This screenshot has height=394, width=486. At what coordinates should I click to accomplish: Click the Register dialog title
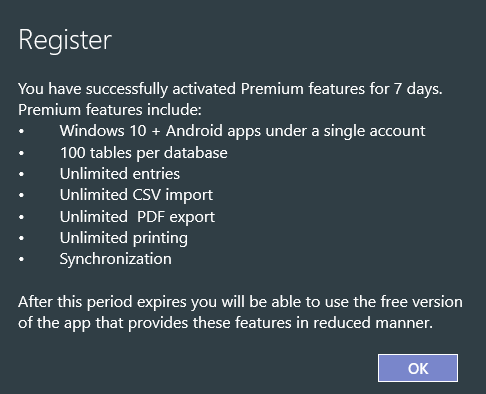pyautogui.click(x=65, y=40)
